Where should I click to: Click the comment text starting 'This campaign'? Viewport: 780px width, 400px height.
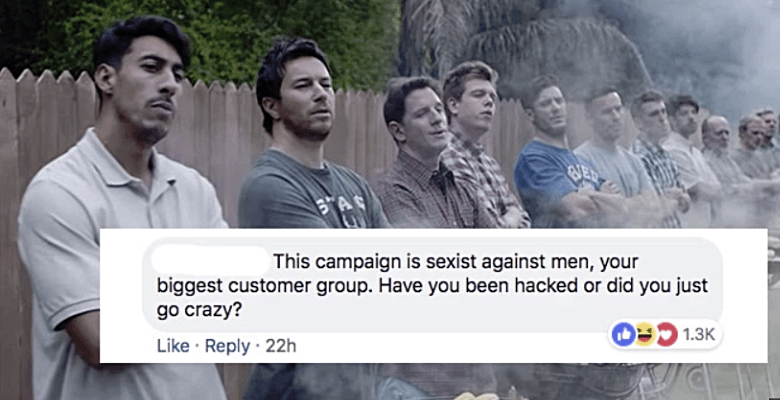tap(432, 287)
